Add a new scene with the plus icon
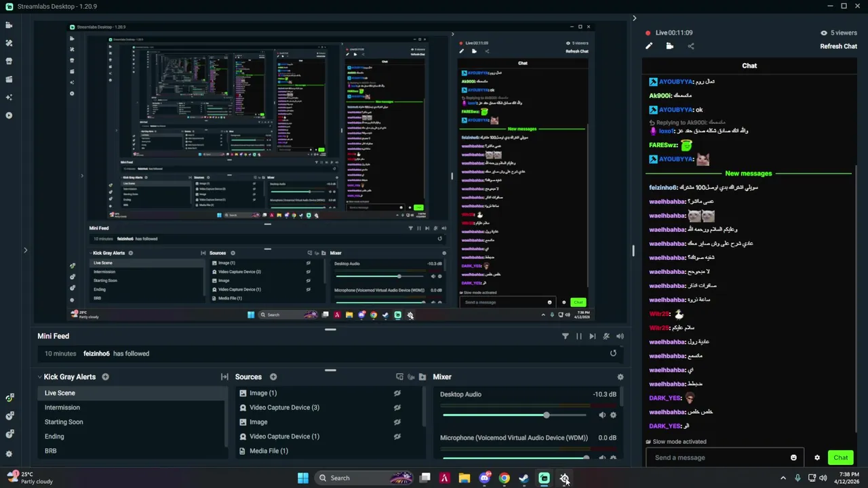 click(105, 377)
